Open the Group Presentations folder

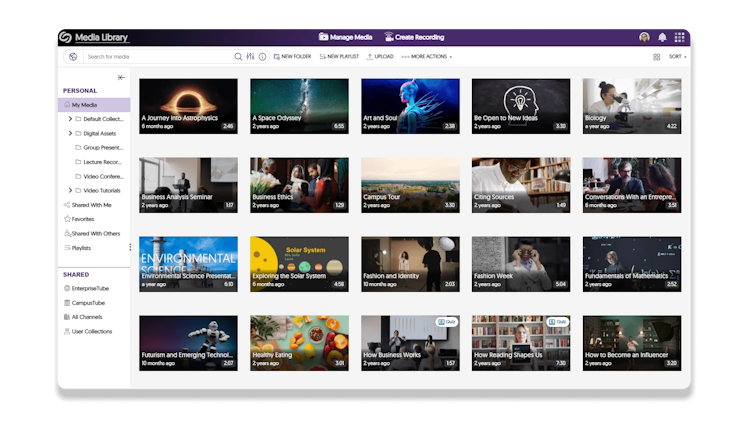pyautogui.click(x=99, y=147)
